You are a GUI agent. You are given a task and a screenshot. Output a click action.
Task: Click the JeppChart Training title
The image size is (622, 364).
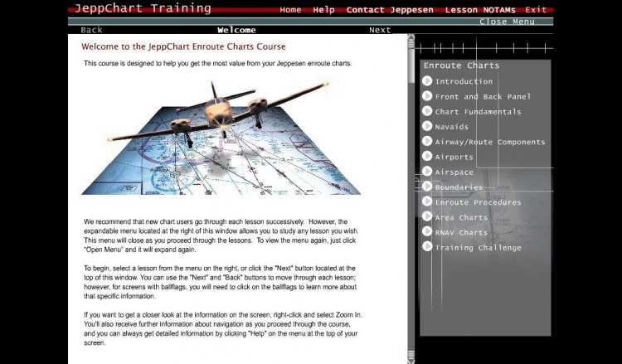pyautogui.click(x=143, y=8)
